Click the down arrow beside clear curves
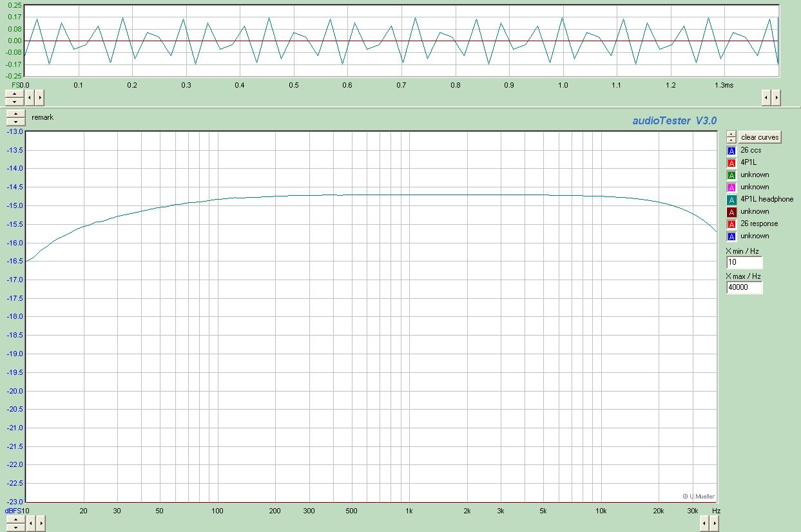The image size is (801, 532). click(731, 140)
